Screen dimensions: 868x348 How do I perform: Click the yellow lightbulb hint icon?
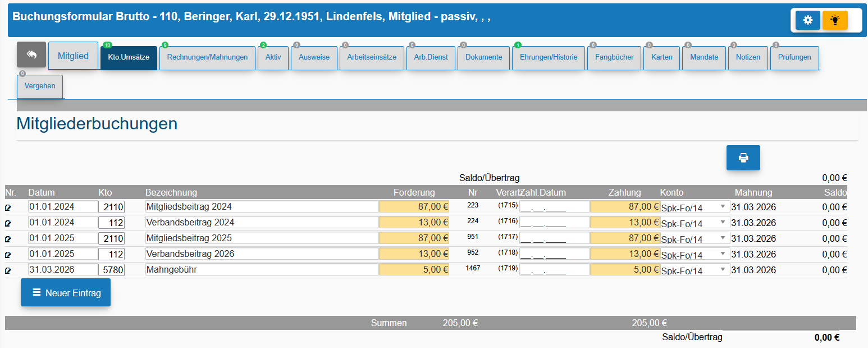835,20
